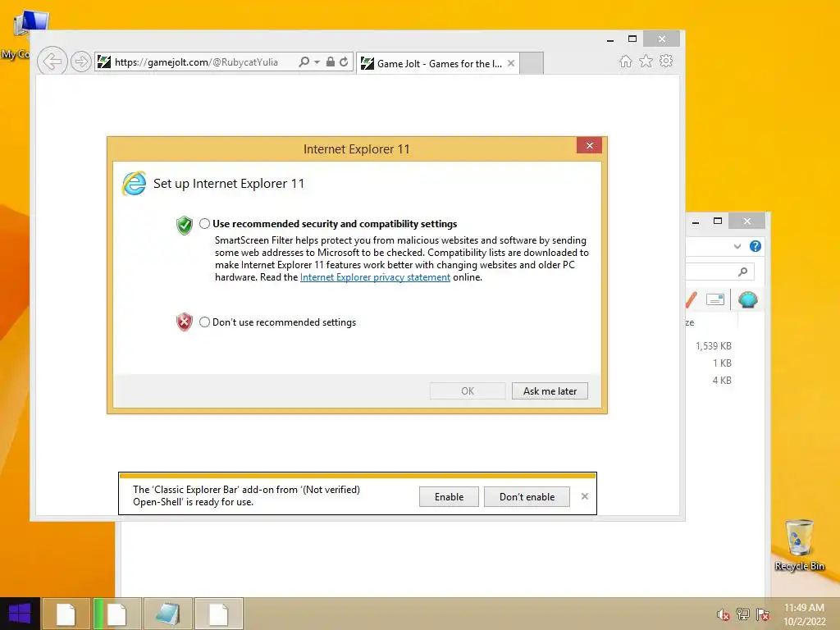840x630 pixels.
Task: Open Favorites with the star icon
Action: [x=646, y=62]
